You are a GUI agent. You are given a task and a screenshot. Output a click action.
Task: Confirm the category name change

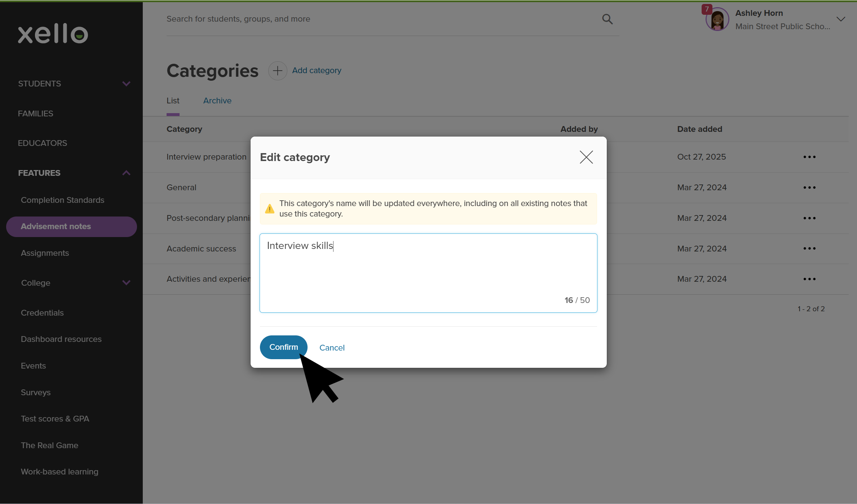point(283,347)
